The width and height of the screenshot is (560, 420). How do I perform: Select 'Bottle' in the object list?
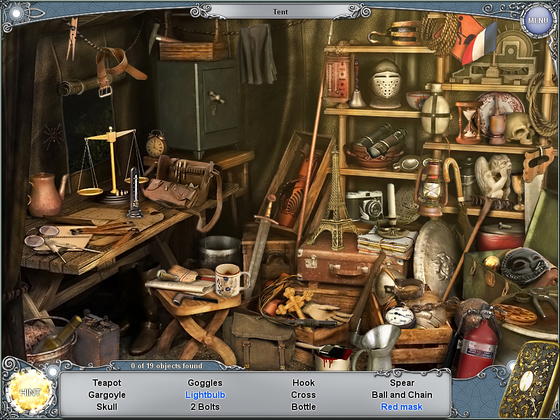coord(303,407)
